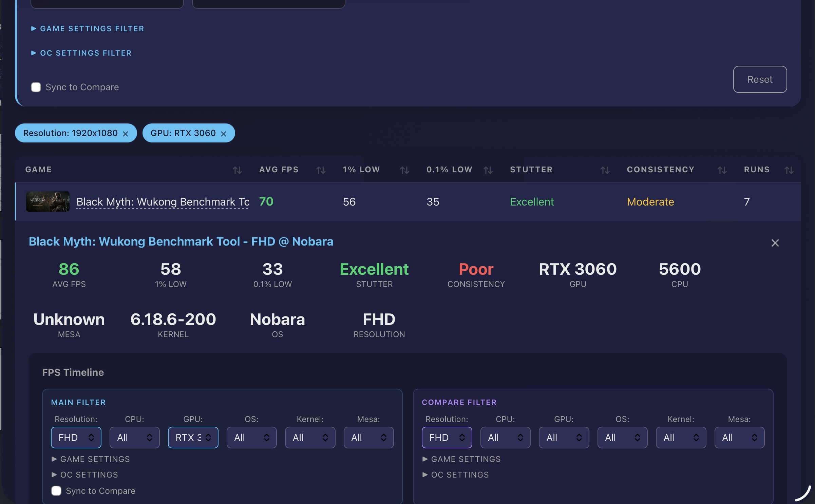Check Sync to Compare in Main Filter
The height and width of the screenshot is (504, 815).
56,491
